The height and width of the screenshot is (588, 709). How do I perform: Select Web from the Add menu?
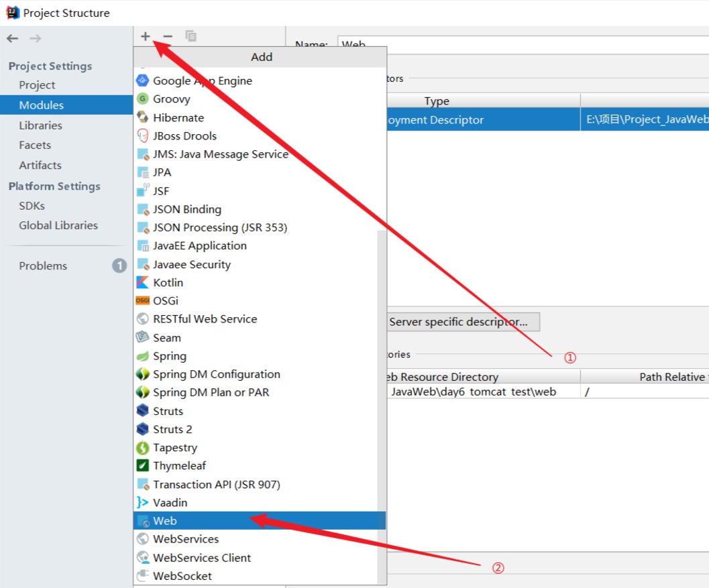[x=260, y=521]
